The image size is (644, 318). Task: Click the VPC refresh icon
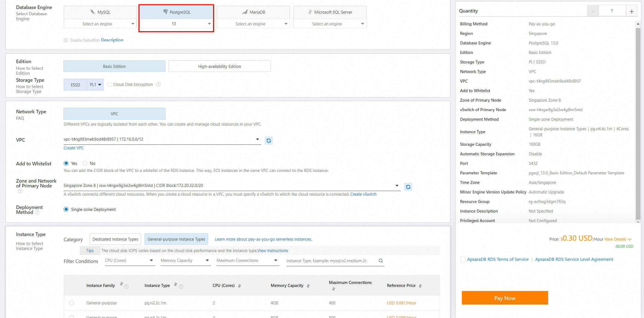point(268,140)
